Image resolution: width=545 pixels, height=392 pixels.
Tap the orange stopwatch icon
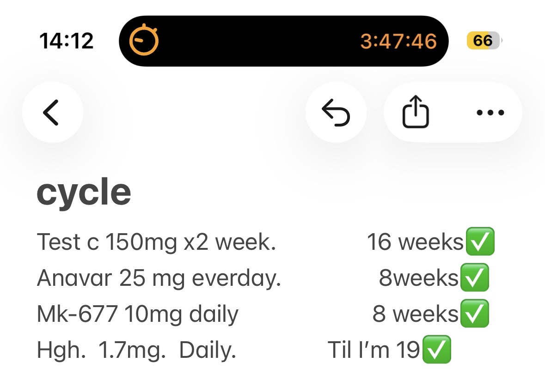[144, 40]
